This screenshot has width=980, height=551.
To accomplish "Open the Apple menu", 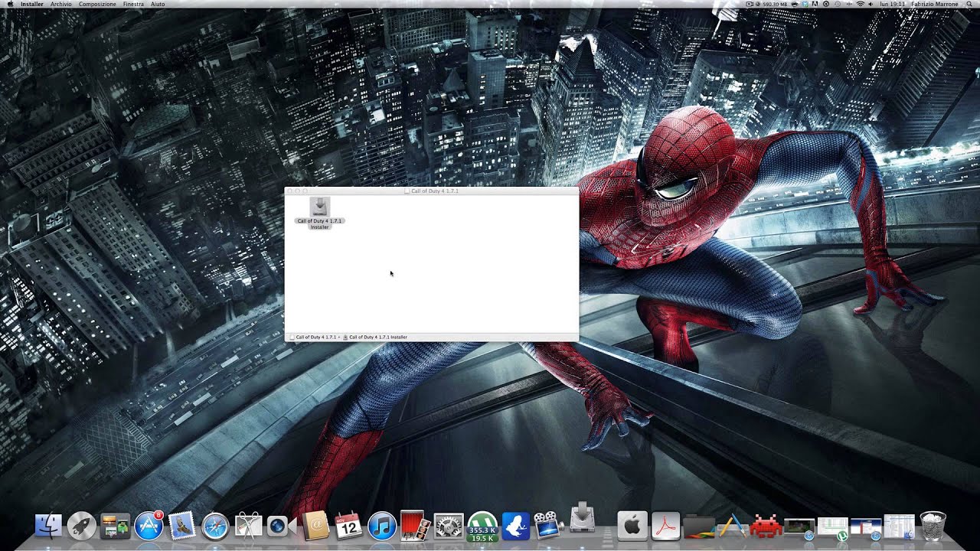I will tap(10, 4).
